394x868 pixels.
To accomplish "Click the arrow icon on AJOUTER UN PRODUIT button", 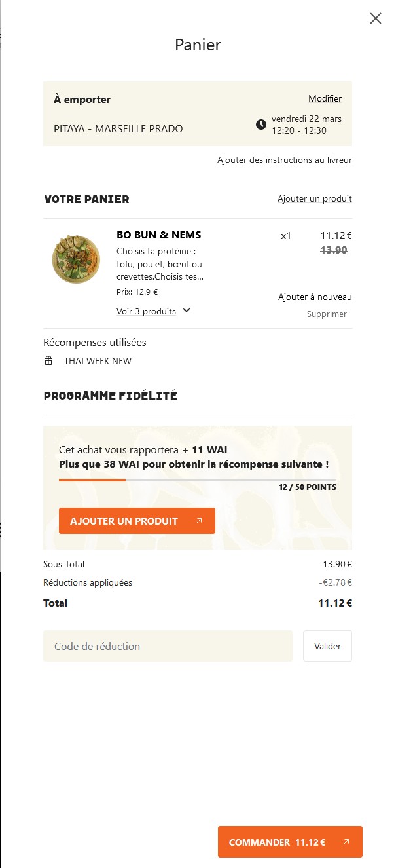I will [199, 521].
